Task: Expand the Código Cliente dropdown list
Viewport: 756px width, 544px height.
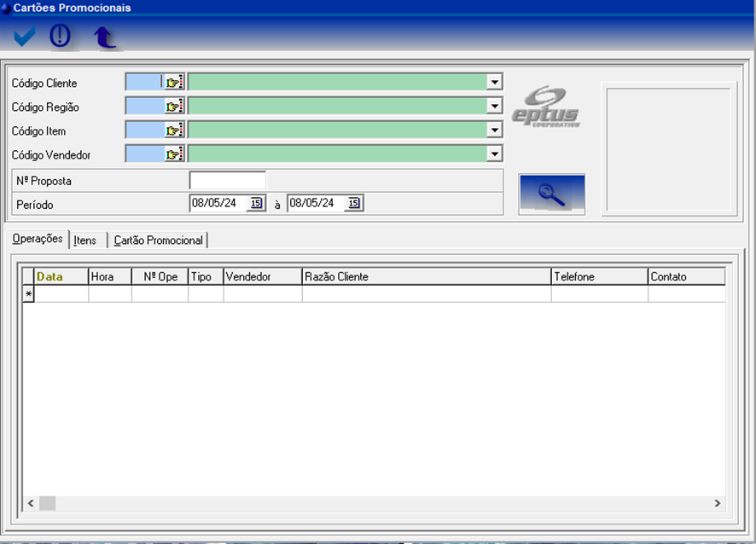Action: (493, 83)
